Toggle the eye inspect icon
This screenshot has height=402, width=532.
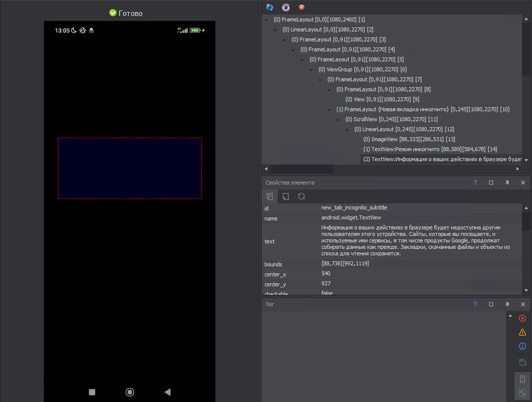(285, 7)
